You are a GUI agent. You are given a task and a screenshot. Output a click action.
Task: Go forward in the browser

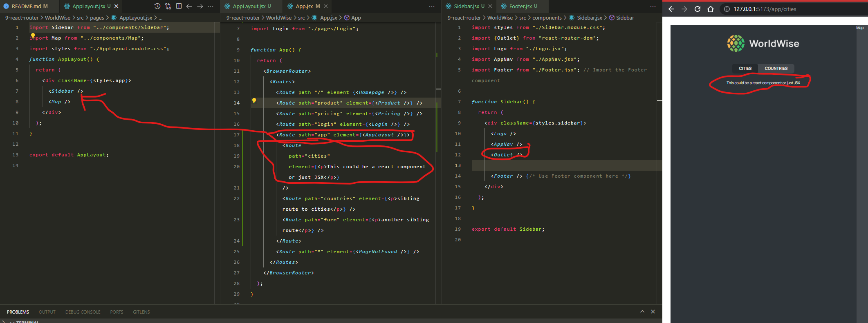(684, 9)
